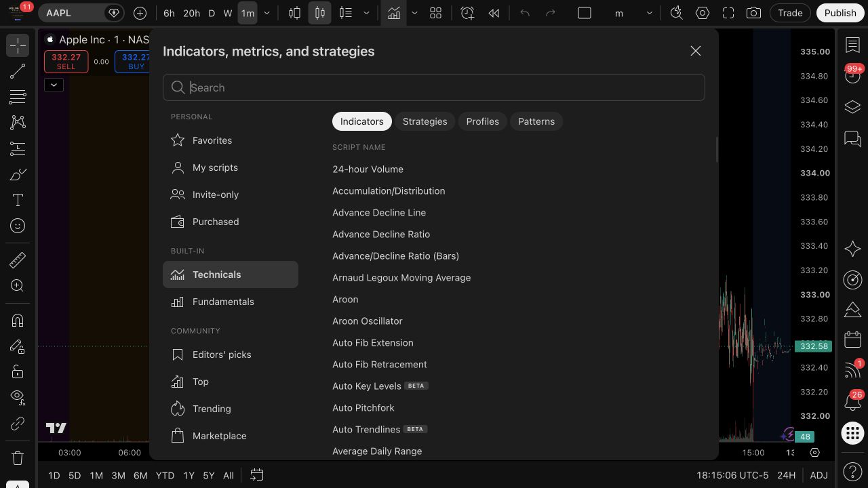The height and width of the screenshot is (488, 868).
Task: Open the economic calendar sidebar icon
Action: pos(852,340)
